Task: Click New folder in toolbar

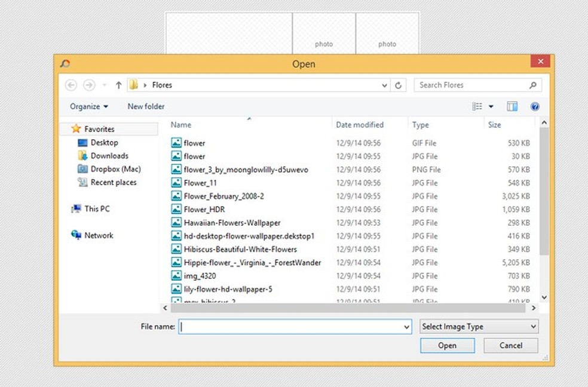Action: (x=146, y=107)
